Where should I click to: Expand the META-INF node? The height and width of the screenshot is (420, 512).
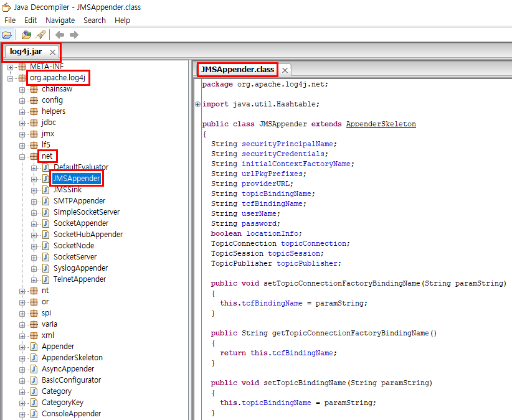tap(10, 67)
